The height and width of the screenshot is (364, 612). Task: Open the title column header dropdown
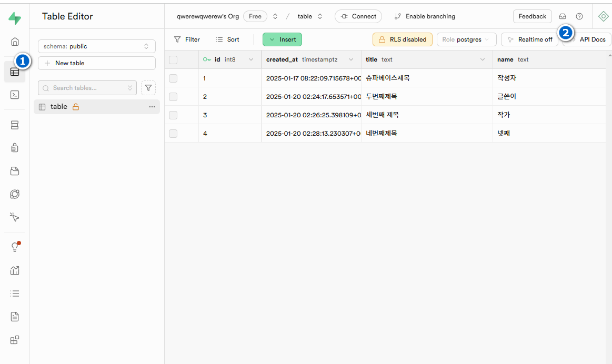483,59
